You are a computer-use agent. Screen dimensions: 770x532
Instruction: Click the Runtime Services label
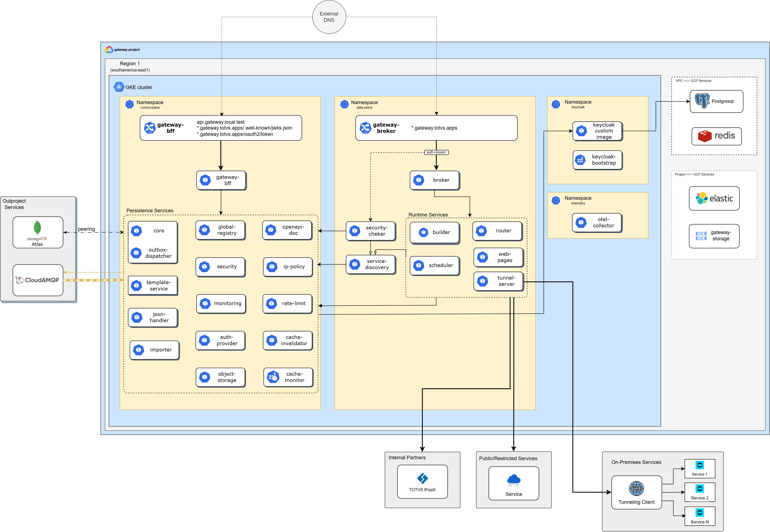click(428, 215)
